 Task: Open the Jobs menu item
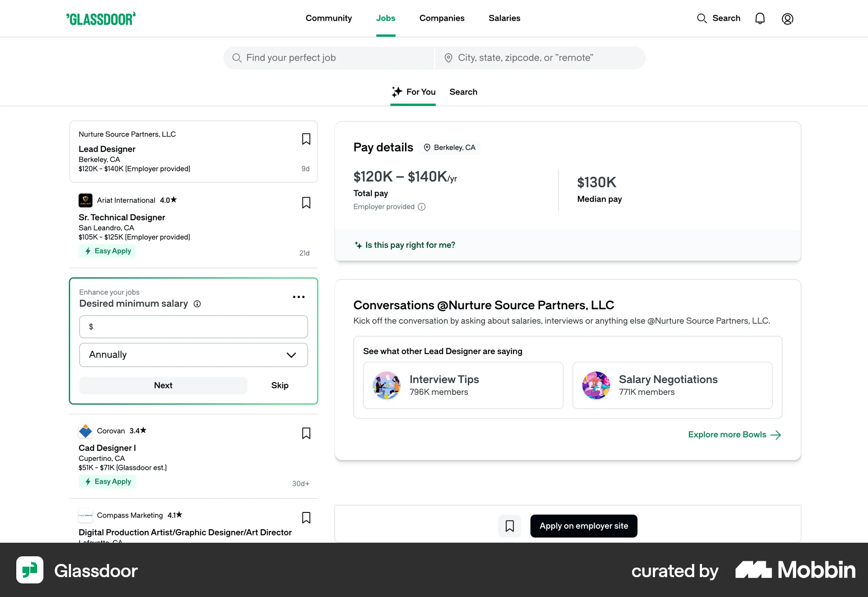point(386,18)
